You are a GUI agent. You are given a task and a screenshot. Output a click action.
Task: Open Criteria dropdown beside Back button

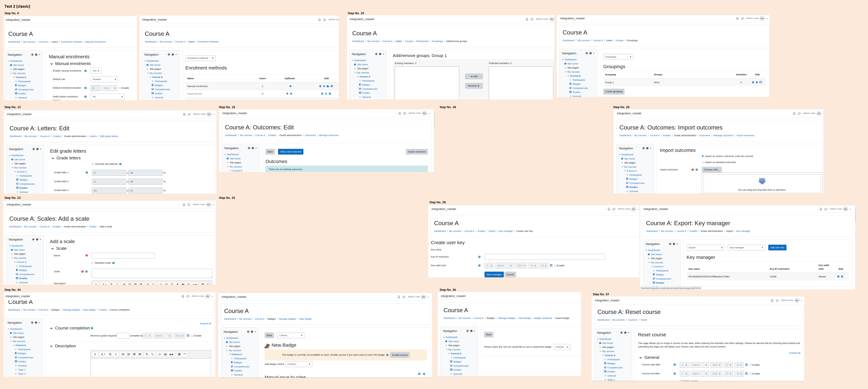[x=291, y=335]
